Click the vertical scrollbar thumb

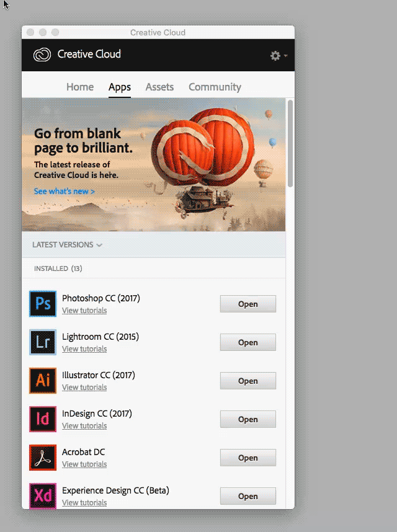[290, 143]
